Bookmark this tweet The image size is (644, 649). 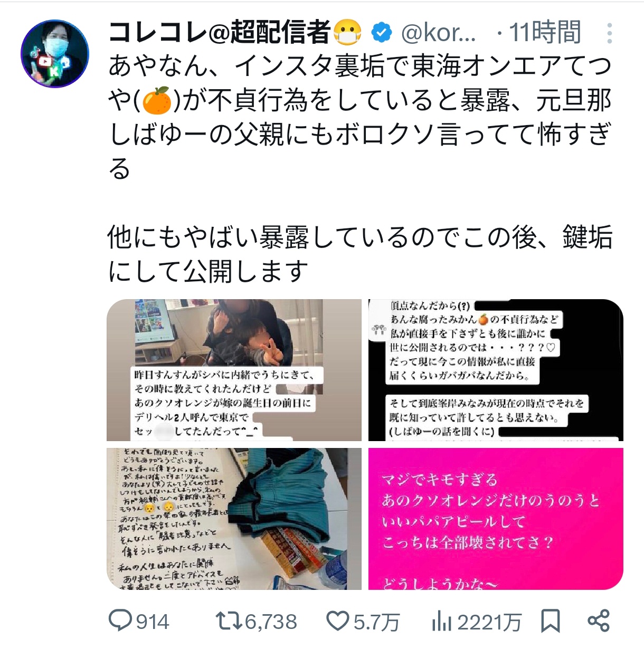[x=551, y=621]
